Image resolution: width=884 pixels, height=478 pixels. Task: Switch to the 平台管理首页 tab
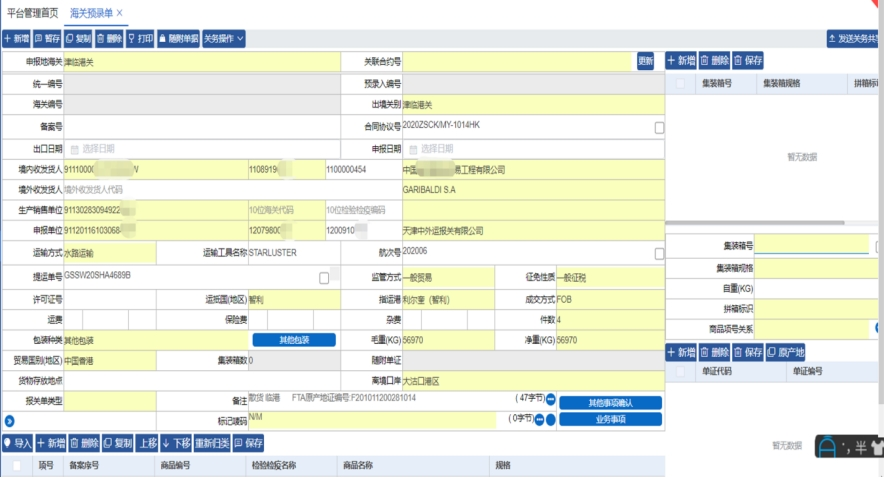[x=32, y=12]
